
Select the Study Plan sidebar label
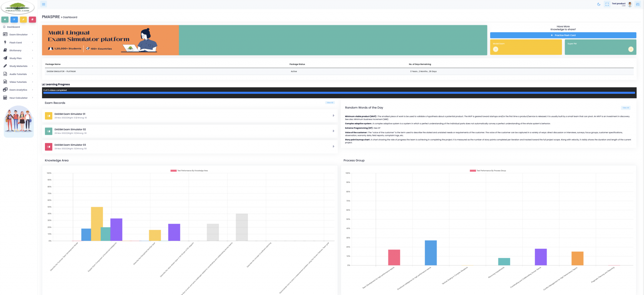point(16,58)
